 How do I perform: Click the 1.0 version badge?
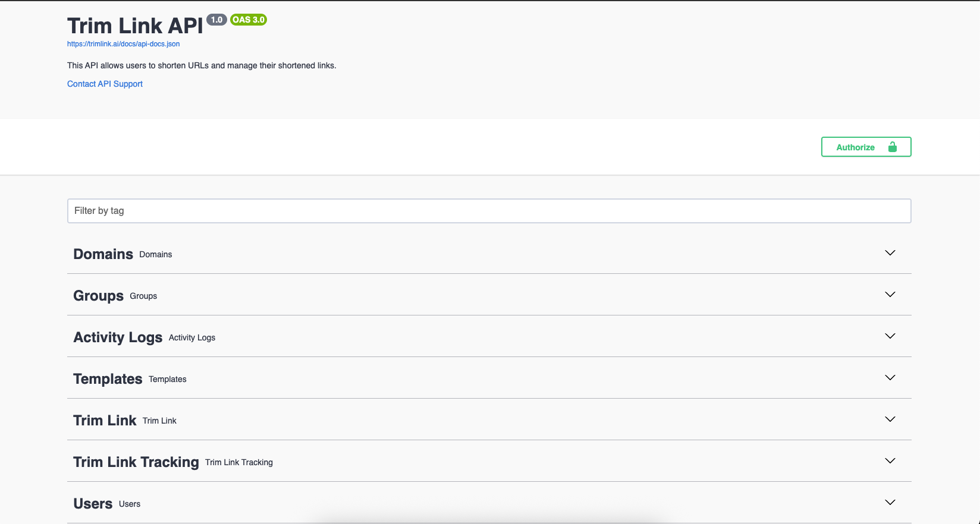pos(216,20)
